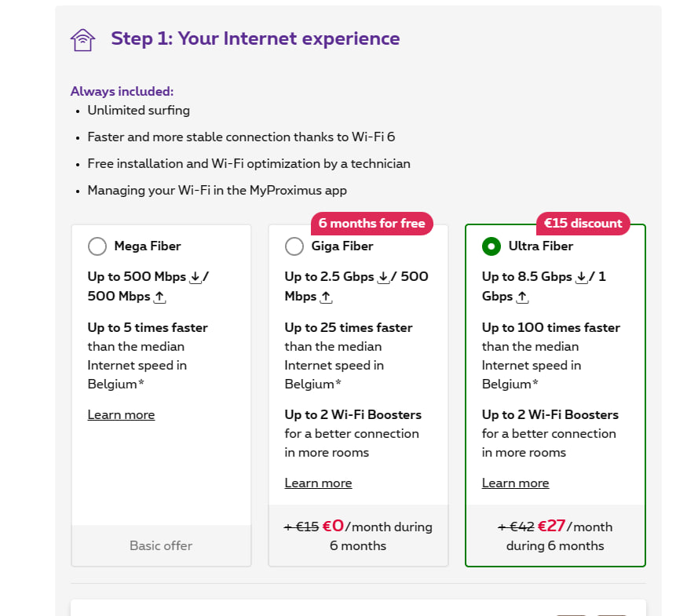Select the Mega Fiber radio button
The width and height of the screenshot is (676, 616).
coord(97,246)
